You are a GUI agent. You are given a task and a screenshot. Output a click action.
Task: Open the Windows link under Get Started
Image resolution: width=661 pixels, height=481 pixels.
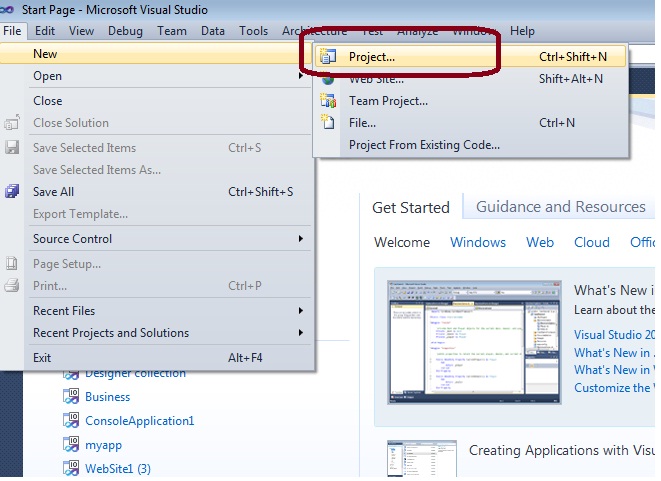(x=478, y=242)
